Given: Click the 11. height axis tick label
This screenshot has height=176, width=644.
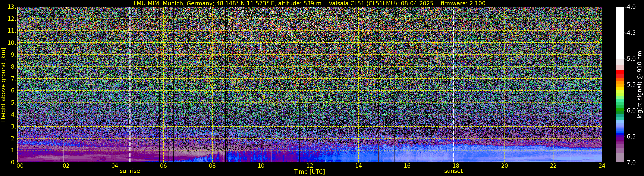Looking at the screenshot, I should pos(12,31).
